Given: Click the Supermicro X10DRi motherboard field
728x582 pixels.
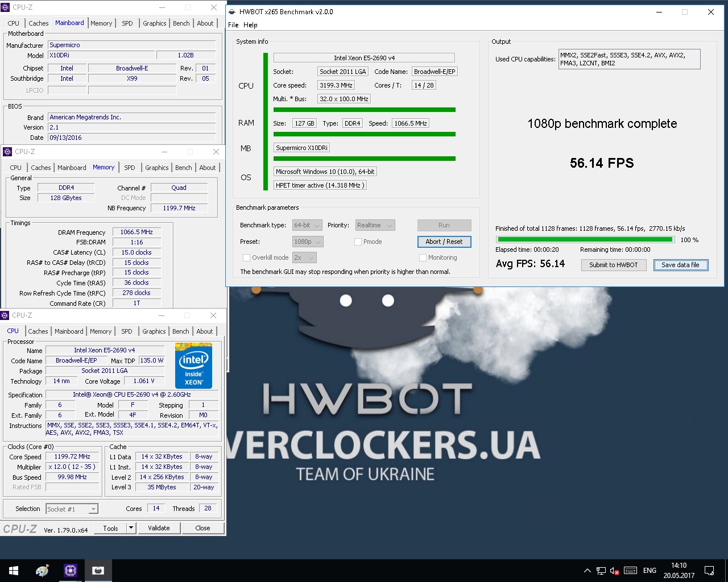Looking at the screenshot, I should [301, 148].
